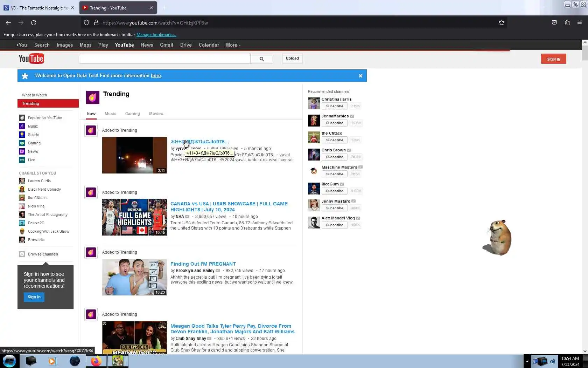Subscribe to Christina Harris

(335, 106)
